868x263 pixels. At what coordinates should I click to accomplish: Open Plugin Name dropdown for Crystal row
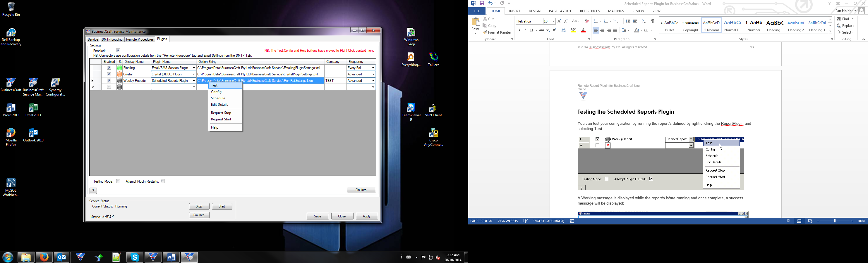(x=194, y=74)
